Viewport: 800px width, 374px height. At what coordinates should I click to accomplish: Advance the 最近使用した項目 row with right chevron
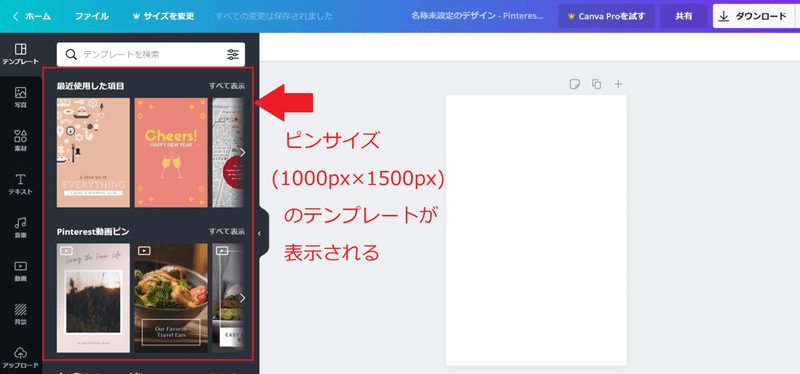pos(242,152)
